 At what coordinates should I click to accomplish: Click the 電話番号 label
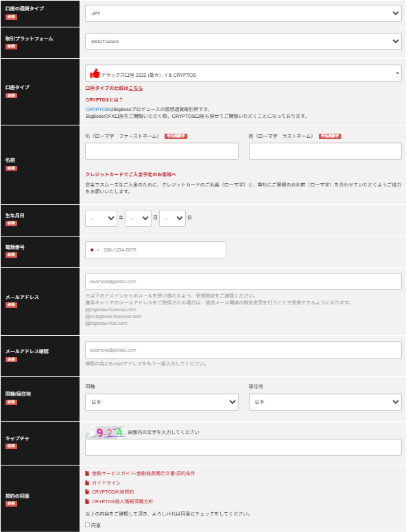coord(14,247)
